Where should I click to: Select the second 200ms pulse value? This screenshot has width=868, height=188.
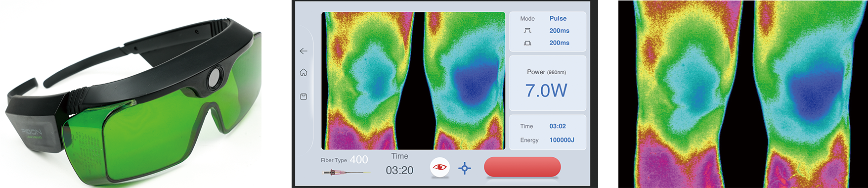559,43
